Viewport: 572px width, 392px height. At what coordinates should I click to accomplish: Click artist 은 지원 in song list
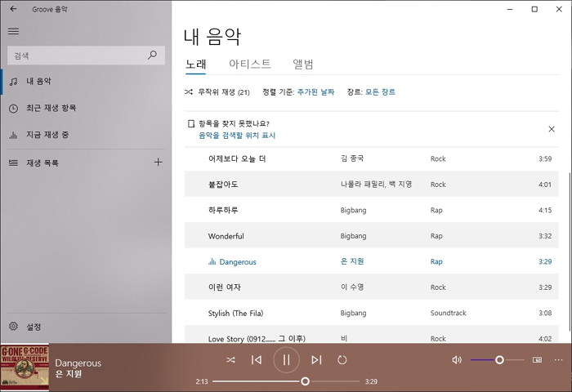pyautogui.click(x=352, y=261)
